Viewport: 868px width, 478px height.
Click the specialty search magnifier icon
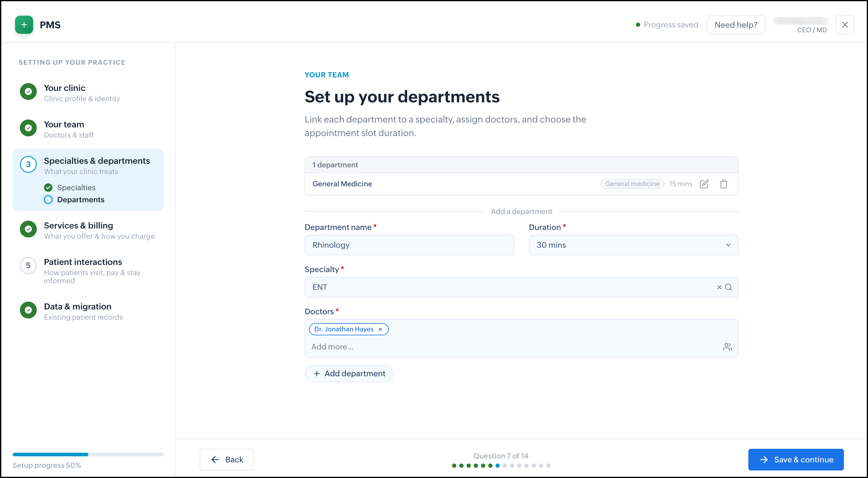click(x=728, y=287)
